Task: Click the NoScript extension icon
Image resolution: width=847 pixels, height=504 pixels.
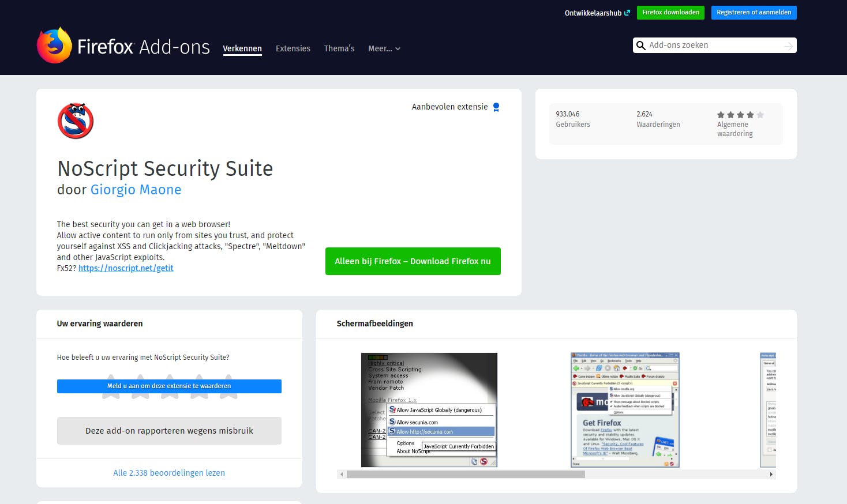Action: [x=76, y=121]
